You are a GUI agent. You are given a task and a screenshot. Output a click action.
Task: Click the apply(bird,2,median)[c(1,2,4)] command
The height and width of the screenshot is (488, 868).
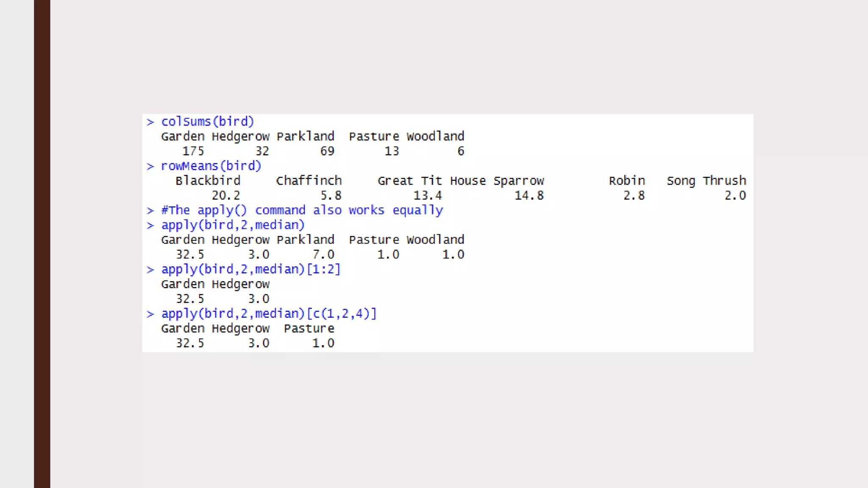pyautogui.click(x=269, y=314)
